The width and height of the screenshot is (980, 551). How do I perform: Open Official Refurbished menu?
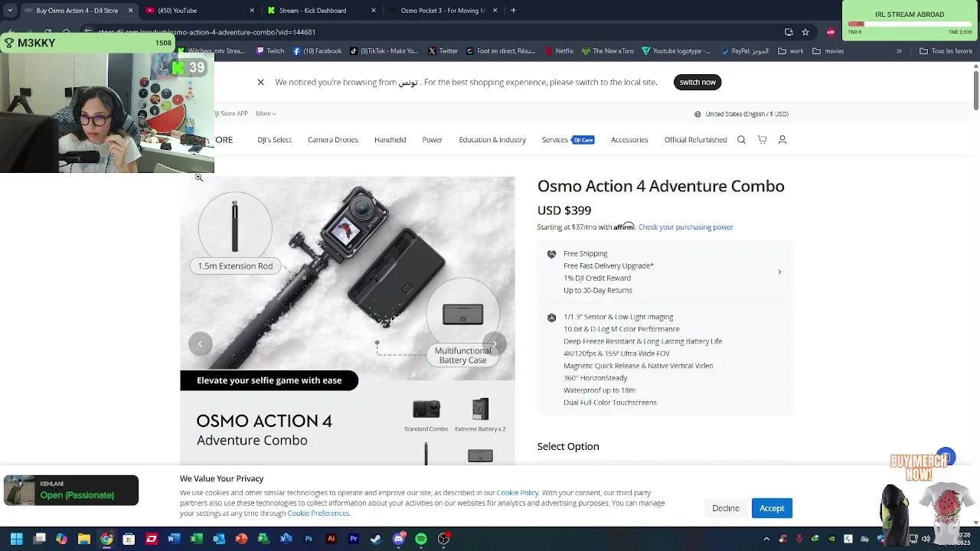(x=696, y=140)
